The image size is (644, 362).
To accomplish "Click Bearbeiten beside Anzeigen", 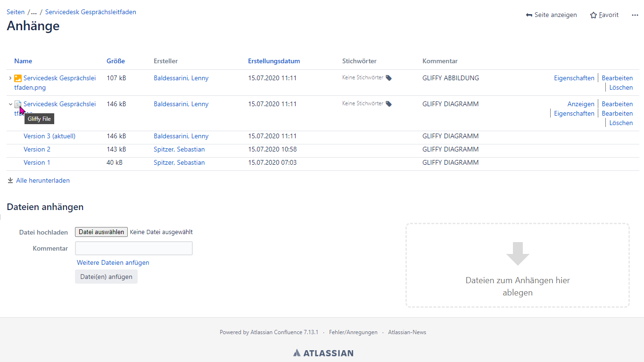I will pos(618,104).
